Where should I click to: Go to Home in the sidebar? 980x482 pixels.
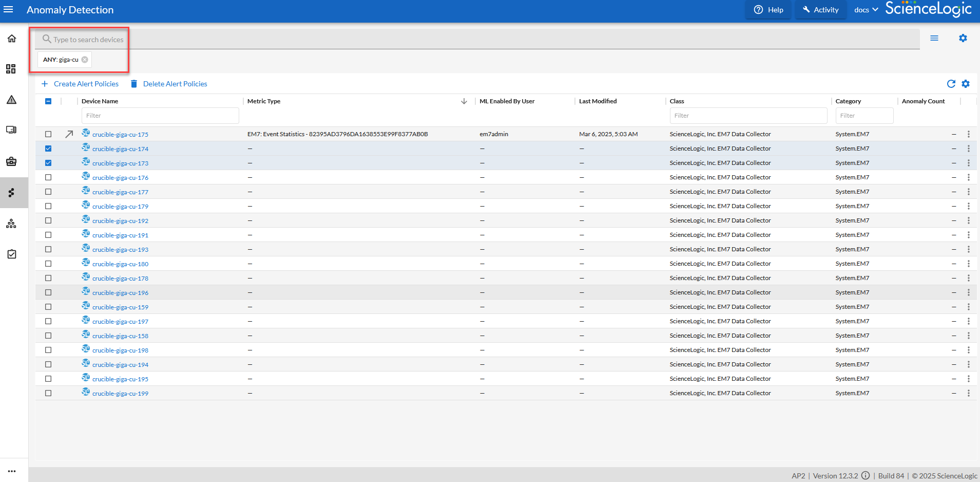(x=12, y=39)
